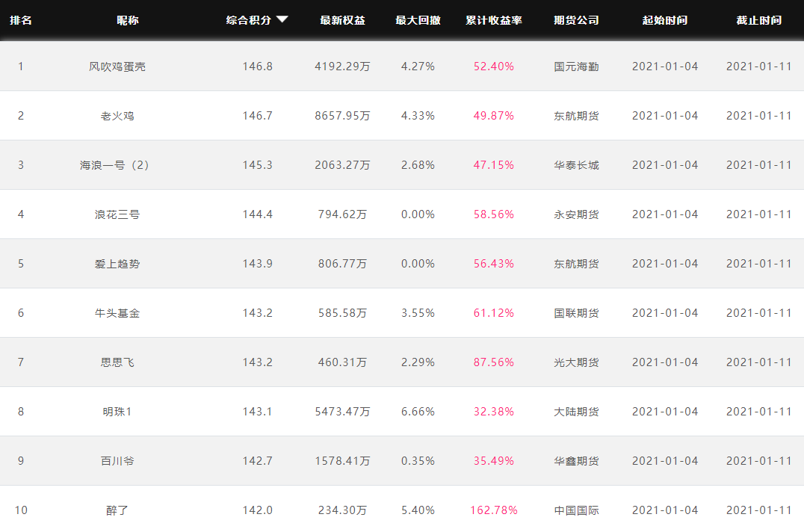
Task: Click the 昵称 column header
Action: point(128,20)
